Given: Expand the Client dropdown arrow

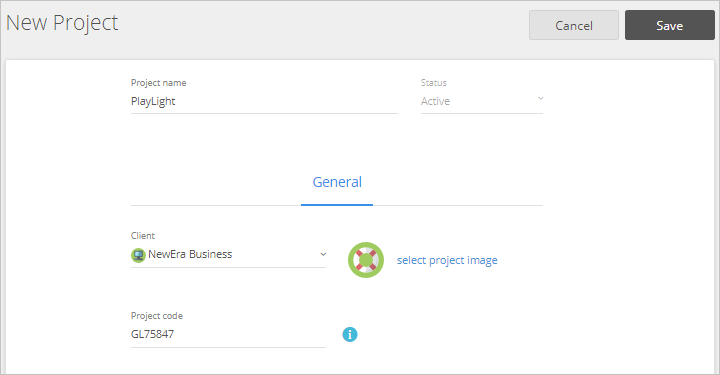Looking at the screenshot, I should 323,254.
